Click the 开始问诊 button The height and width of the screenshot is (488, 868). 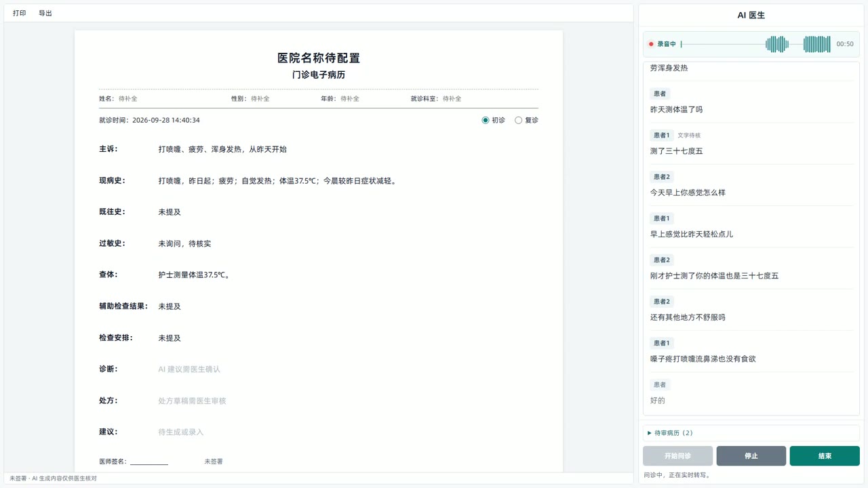coord(678,456)
